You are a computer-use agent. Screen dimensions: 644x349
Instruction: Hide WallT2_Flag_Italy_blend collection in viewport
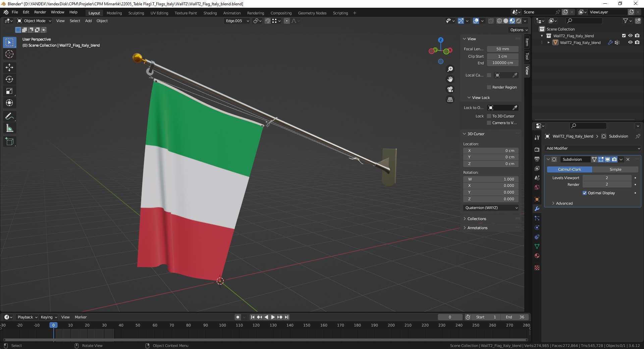click(x=630, y=36)
